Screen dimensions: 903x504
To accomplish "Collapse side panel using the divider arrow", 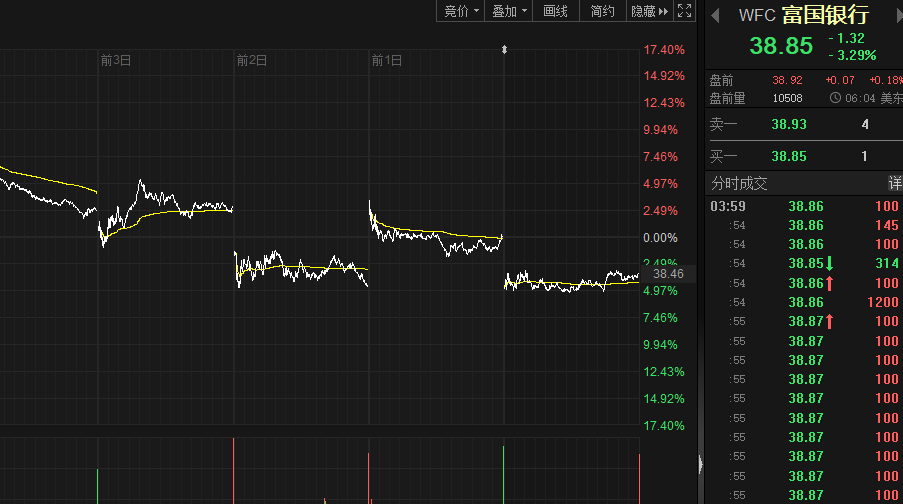I will (700, 462).
